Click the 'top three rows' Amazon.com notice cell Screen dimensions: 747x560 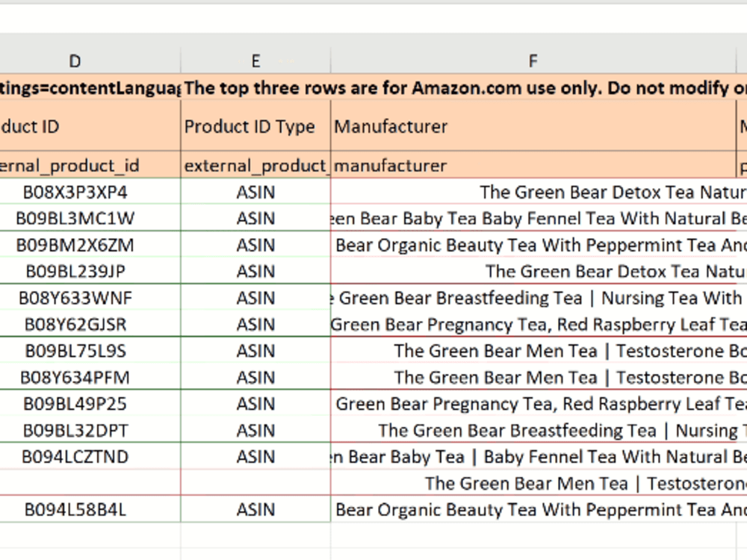464,87
